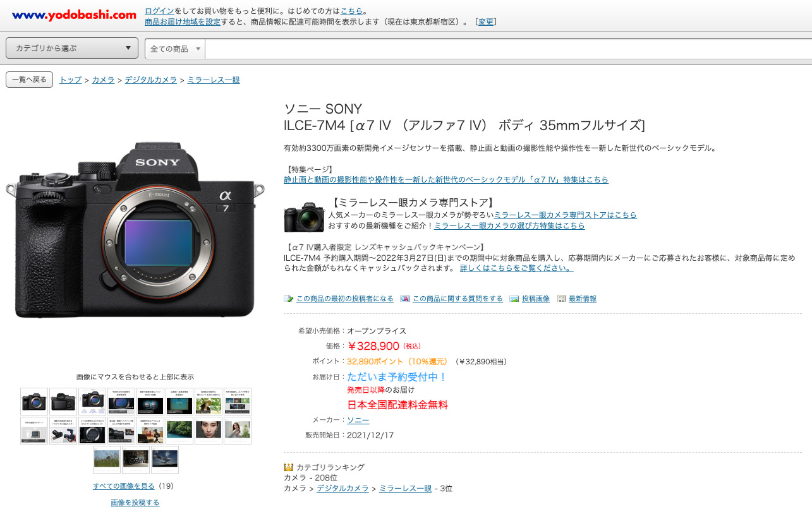Click the 投稿画像 picture icon
The image size is (812, 514).
514,299
